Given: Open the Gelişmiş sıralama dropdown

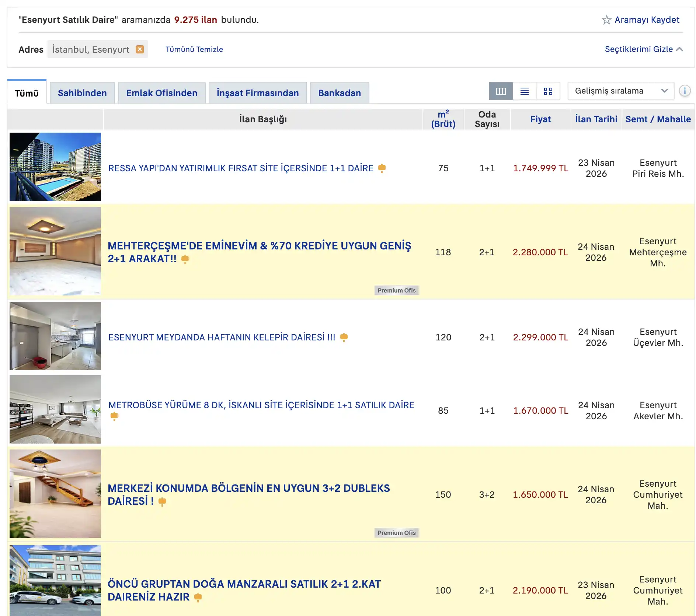Looking at the screenshot, I should [621, 91].
